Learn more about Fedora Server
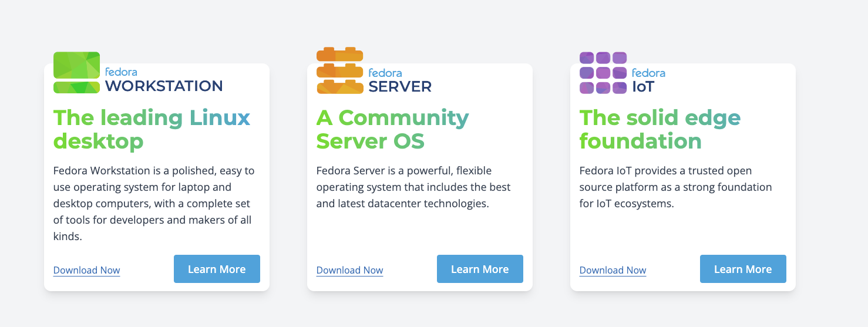868x327 pixels. 480,269
